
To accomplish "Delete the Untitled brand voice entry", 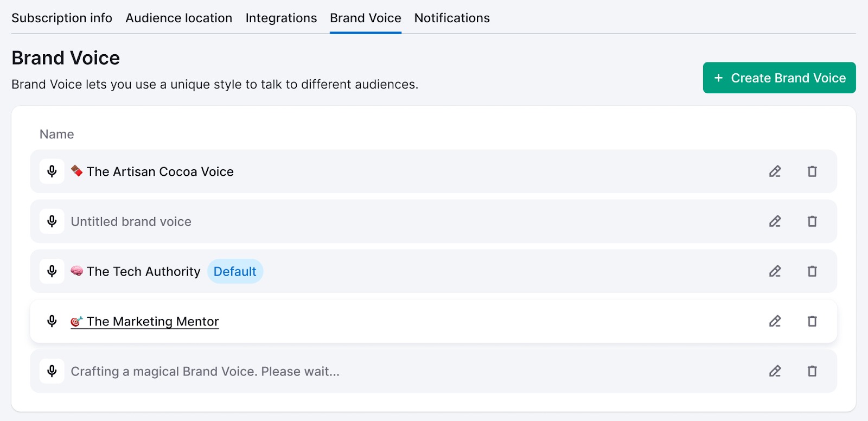I will tap(812, 221).
